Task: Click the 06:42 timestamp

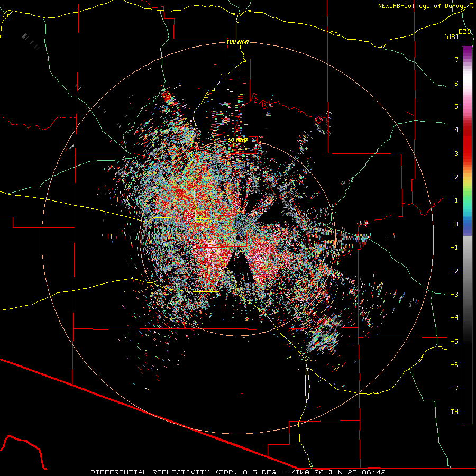Action: click(375, 472)
